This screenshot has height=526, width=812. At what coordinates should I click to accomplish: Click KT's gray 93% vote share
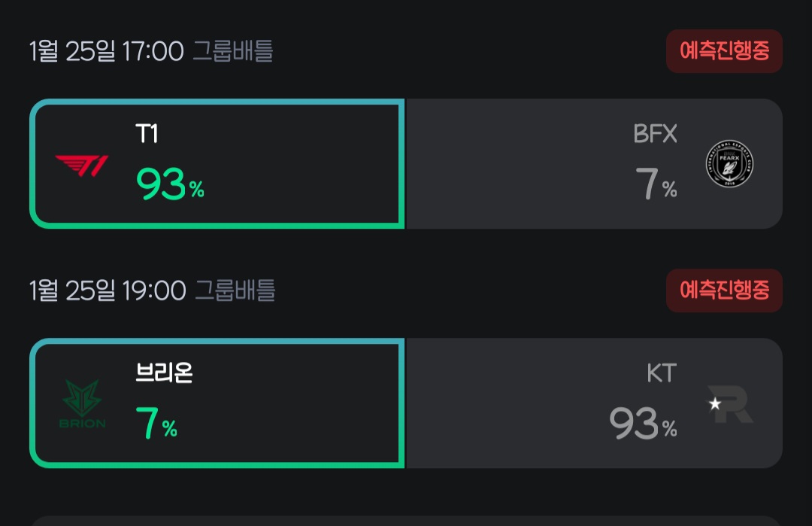point(643,424)
